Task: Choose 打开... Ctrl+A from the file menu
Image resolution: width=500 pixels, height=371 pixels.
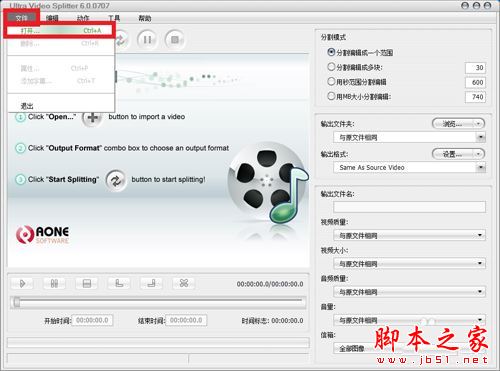Action: coord(60,31)
